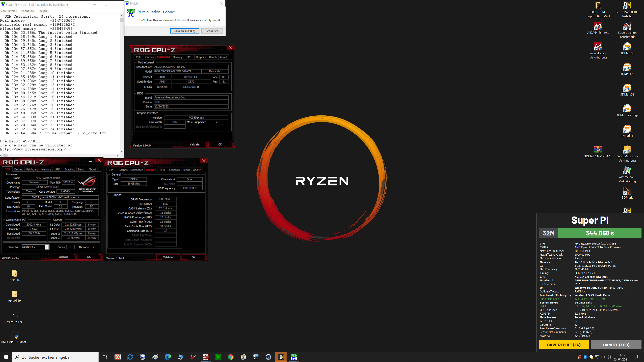Click Microsoft Edge icon in taskbar

tap(168, 357)
